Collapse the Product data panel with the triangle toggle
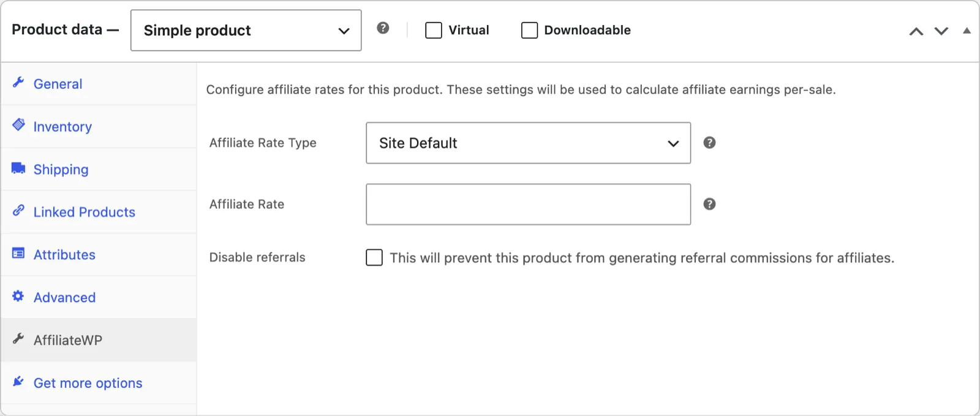The width and height of the screenshot is (980, 416). pos(967,31)
